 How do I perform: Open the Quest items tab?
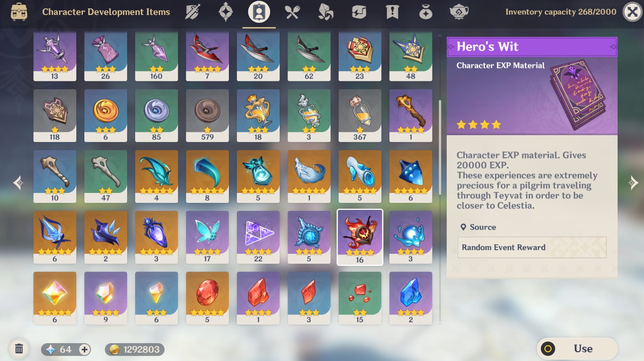(x=392, y=12)
